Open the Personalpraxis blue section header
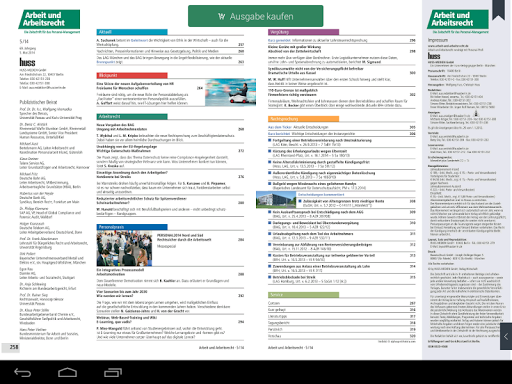Image resolution: width=512 pixels, height=384 pixels. pyautogui.click(x=132, y=227)
